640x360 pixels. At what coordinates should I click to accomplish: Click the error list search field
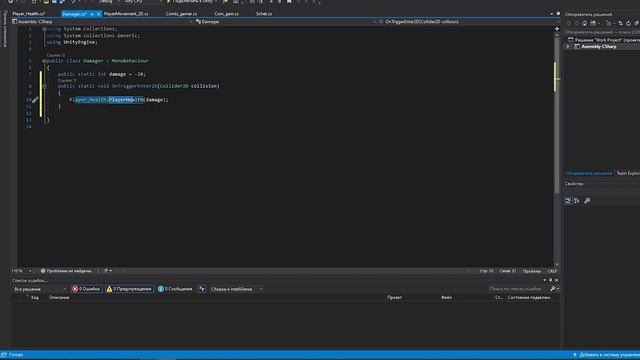[x=518, y=289]
